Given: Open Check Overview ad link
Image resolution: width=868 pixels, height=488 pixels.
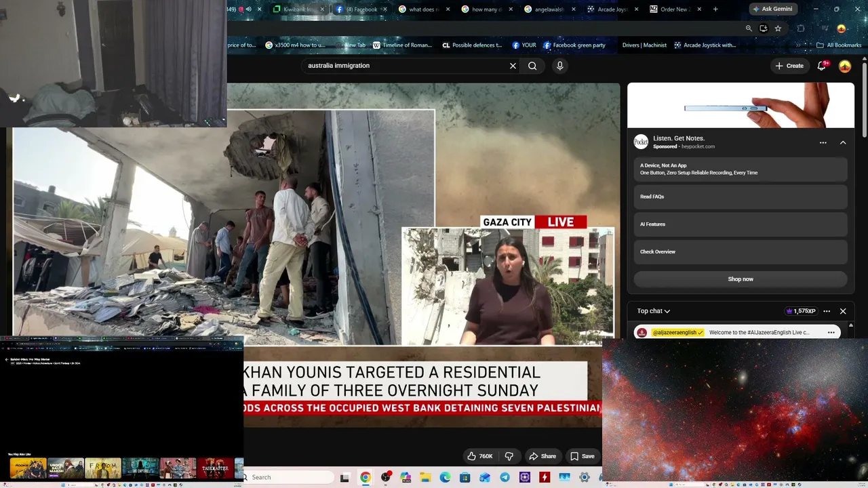Looking at the screenshot, I should [x=741, y=251].
